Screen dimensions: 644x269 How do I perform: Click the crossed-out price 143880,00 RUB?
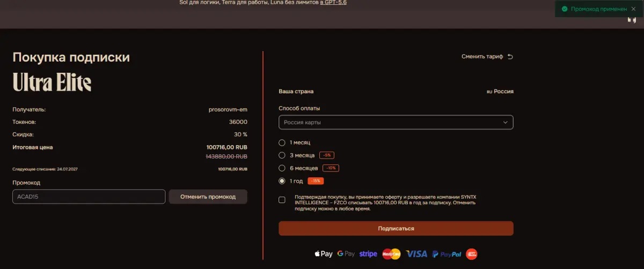227,156
